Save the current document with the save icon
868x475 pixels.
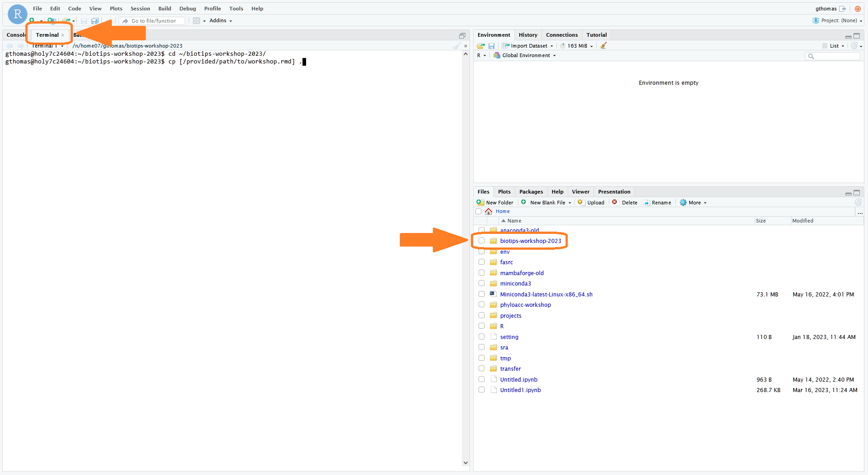84,20
